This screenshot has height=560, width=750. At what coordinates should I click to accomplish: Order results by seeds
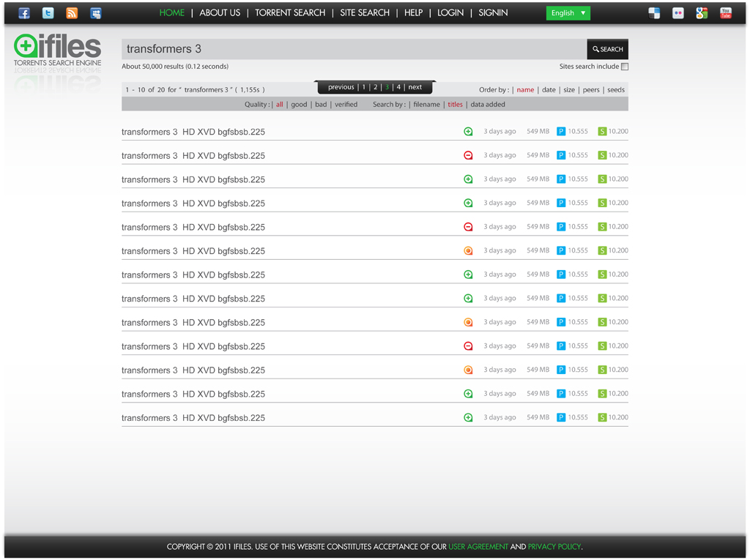(616, 90)
